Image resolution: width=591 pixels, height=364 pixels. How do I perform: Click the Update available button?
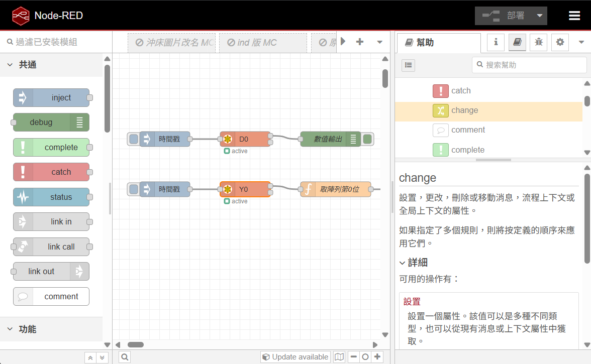pyautogui.click(x=295, y=357)
